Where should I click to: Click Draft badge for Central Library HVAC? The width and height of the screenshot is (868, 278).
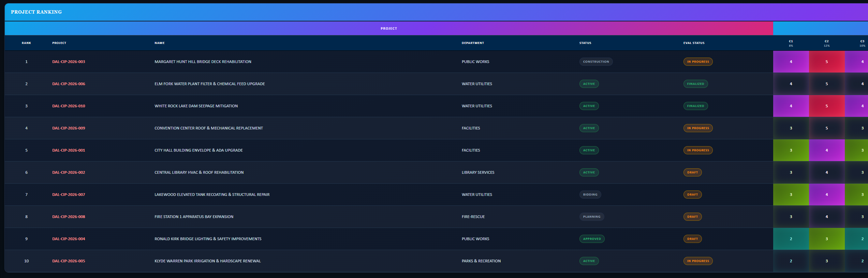[692, 172]
